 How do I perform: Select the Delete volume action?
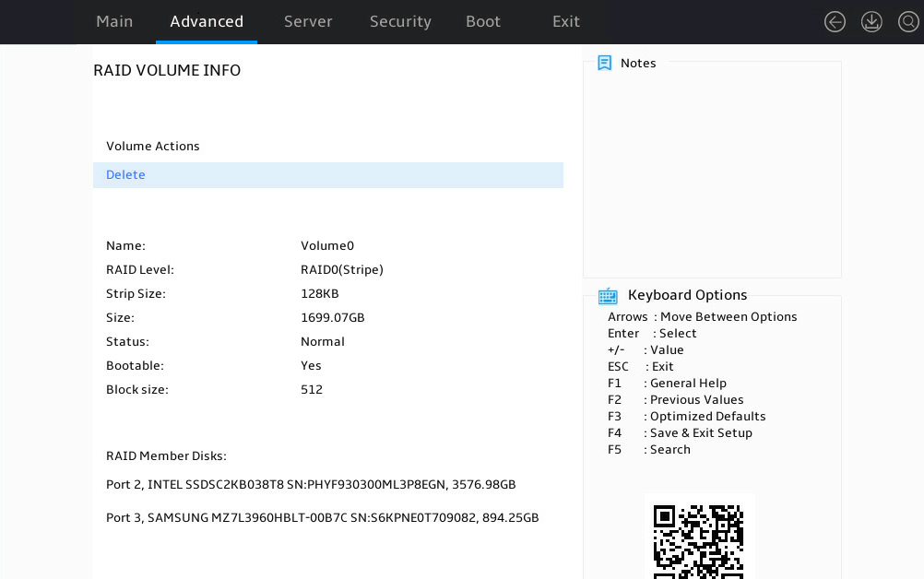[328, 175]
